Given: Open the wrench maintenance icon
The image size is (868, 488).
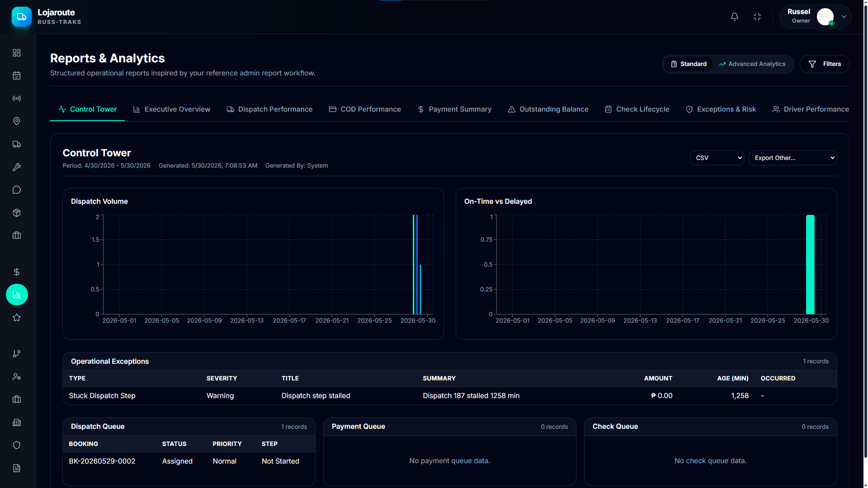Looking at the screenshot, I should [17, 167].
